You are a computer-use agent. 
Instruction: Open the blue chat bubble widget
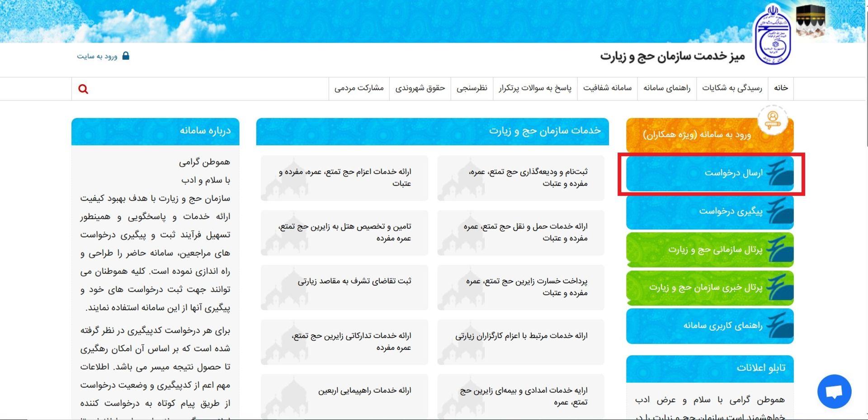[x=834, y=391]
